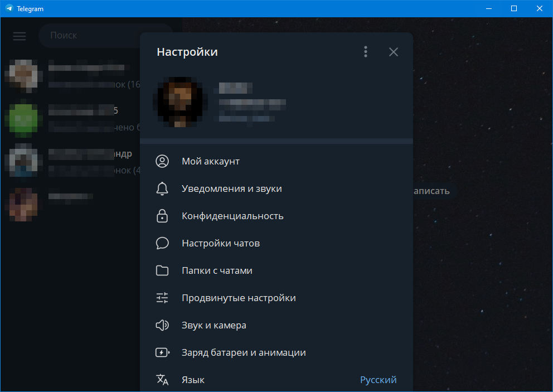Open Звук и камера settings
The height and width of the screenshot is (392, 553).
click(276, 325)
